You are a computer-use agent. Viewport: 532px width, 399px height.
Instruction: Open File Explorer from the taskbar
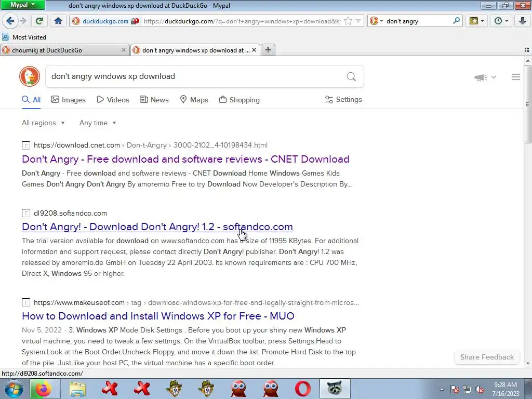click(x=77, y=389)
